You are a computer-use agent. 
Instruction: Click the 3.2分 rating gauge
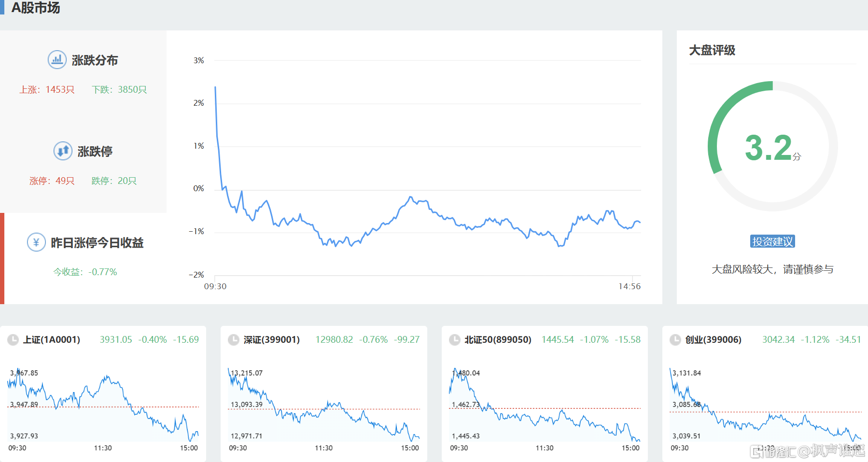772,147
